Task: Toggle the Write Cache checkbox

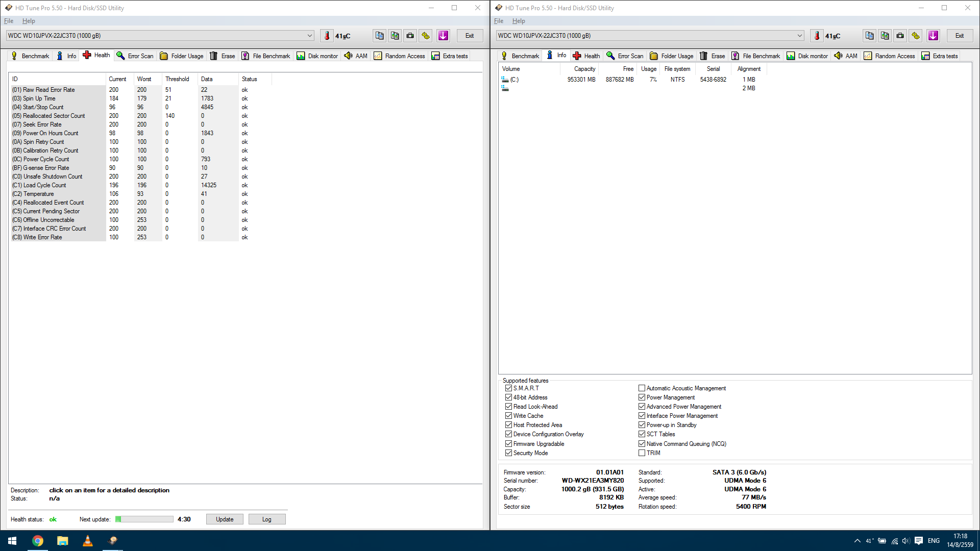Action: (x=508, y=416)
